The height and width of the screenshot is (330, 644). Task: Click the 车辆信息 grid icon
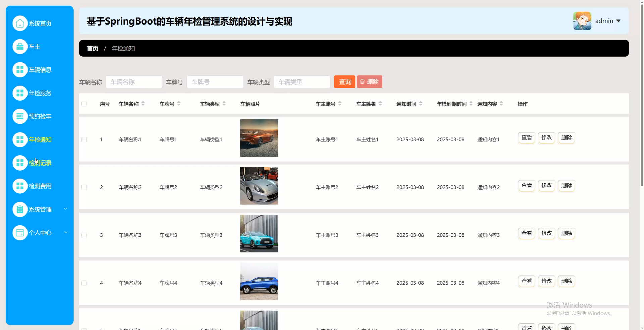(x=20, y=70)
